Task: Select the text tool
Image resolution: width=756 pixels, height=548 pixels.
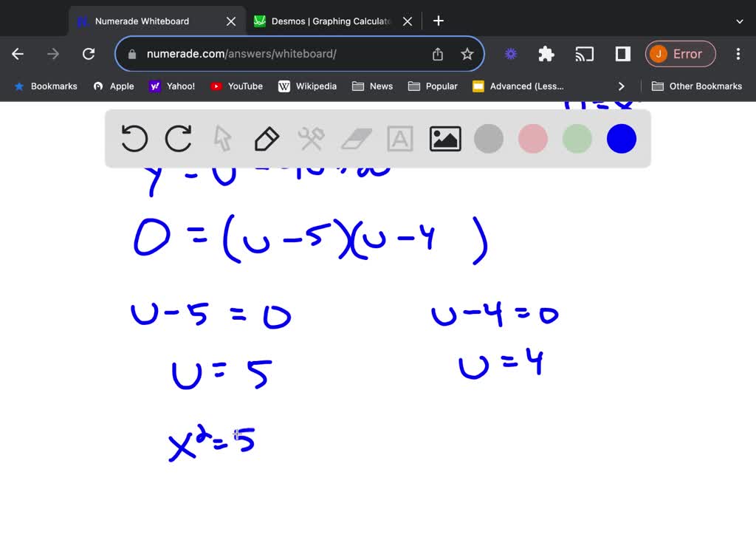Action: [x=399, y=138]
